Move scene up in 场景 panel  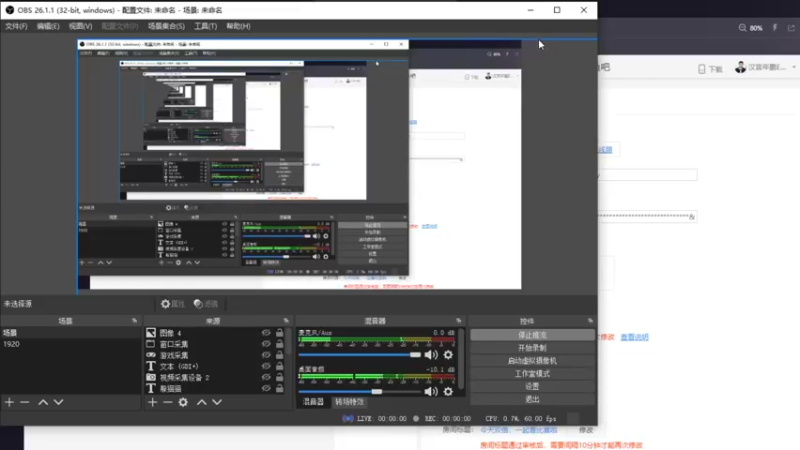click(x=43, y=403)
